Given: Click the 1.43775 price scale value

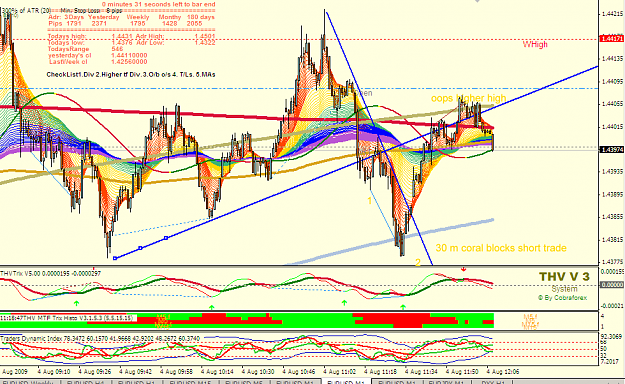Looking at the screenshot, I should (x=612, y=262).
